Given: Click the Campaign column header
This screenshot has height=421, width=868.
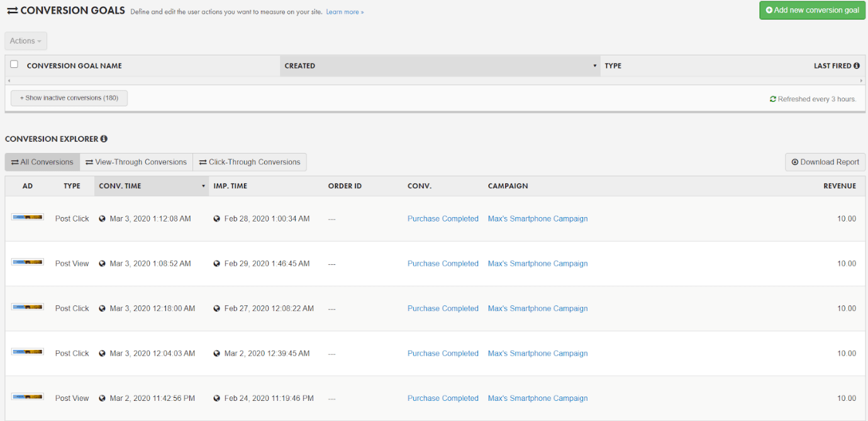Looking at the screenshot, I should [x=508, y=186].
